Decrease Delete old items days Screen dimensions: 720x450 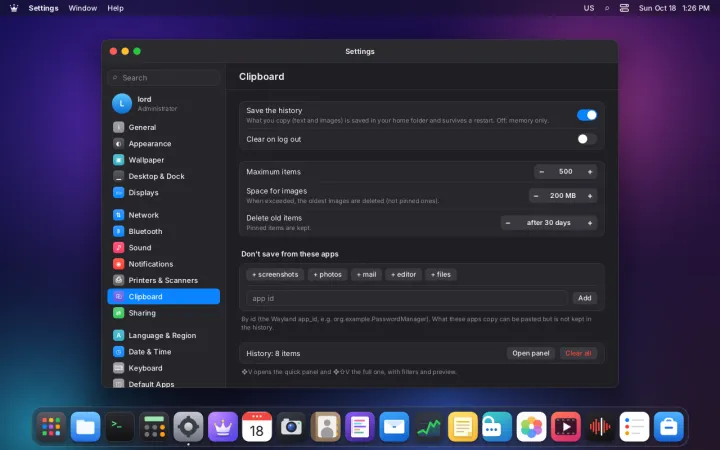coord(508,223)
